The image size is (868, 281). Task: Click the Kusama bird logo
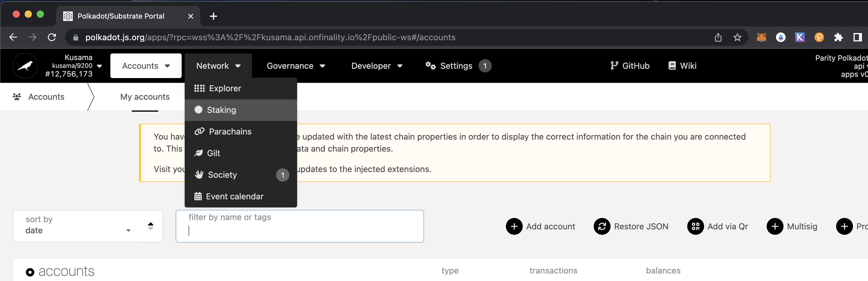click(x=25, y=66)
